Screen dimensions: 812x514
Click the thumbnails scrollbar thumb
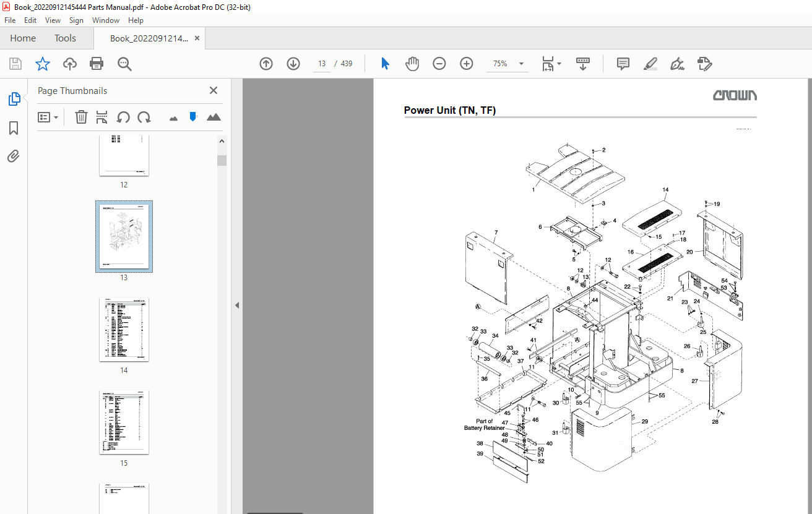222,161
